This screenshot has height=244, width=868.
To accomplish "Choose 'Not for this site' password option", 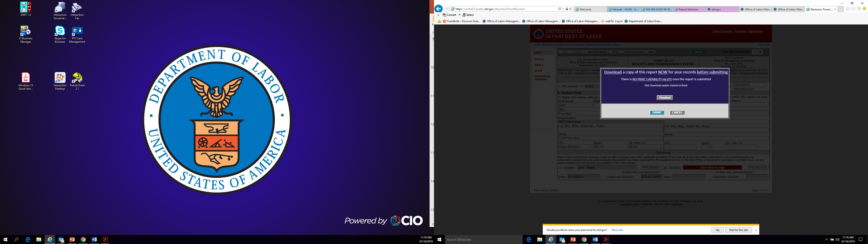I will (x=738, y=230).
